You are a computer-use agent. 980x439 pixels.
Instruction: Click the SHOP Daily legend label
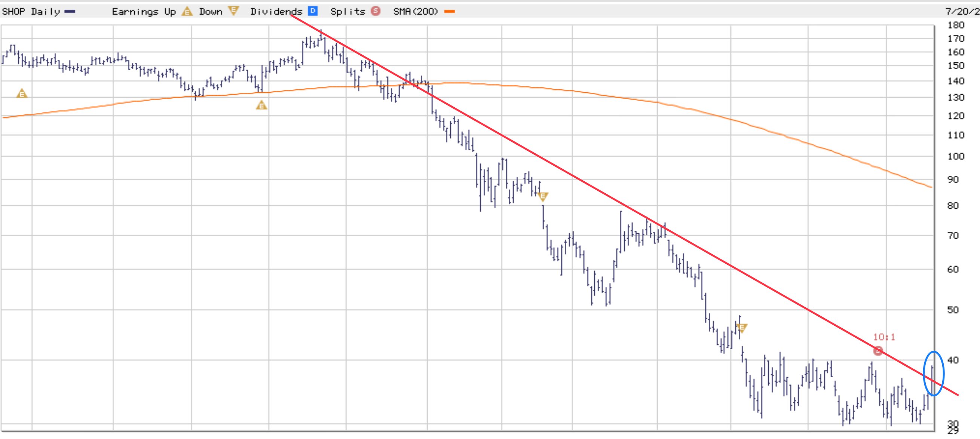pos(31,12)
